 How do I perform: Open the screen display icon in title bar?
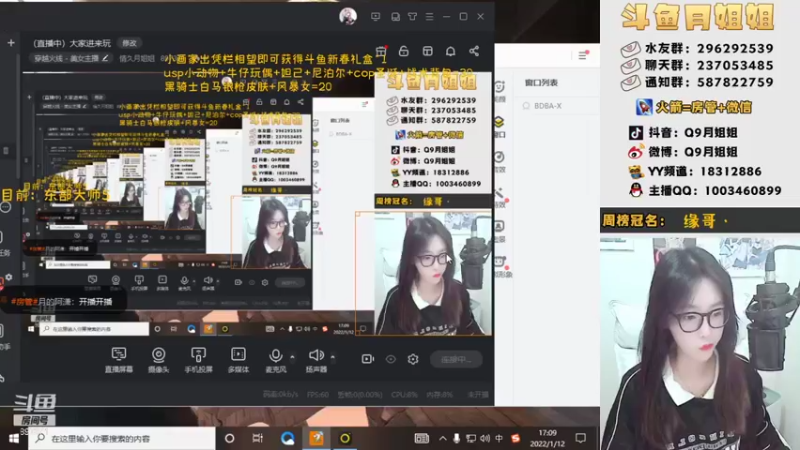(376, 16)
